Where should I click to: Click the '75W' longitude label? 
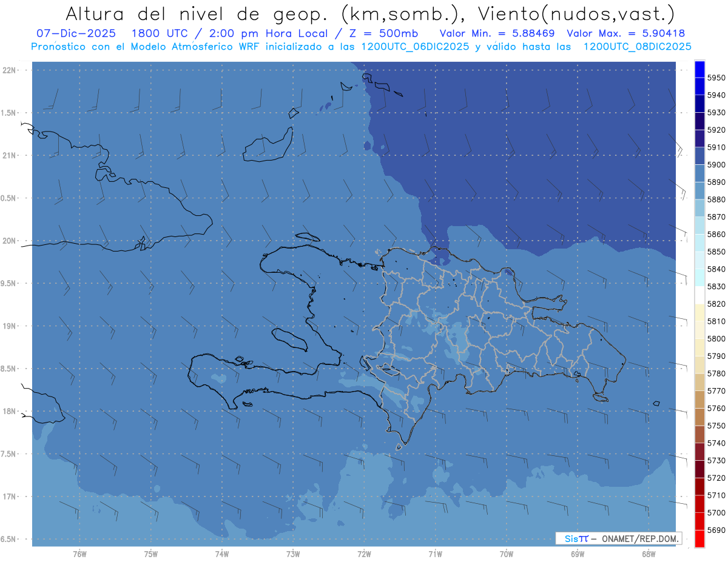pyautogui.click(x=151, y=554)
